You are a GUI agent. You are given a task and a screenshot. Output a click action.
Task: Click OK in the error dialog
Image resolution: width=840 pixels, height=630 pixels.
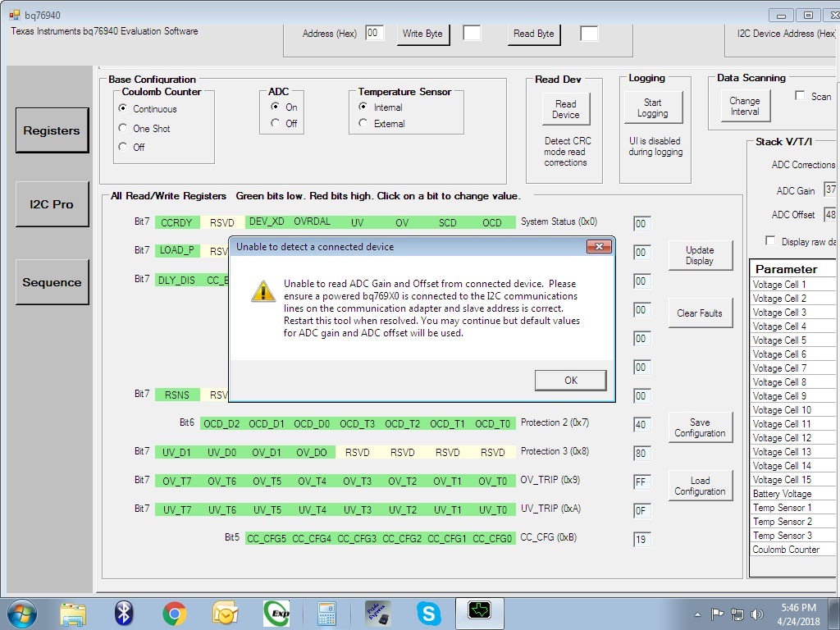pyautogui.click(x=571, y=381)
